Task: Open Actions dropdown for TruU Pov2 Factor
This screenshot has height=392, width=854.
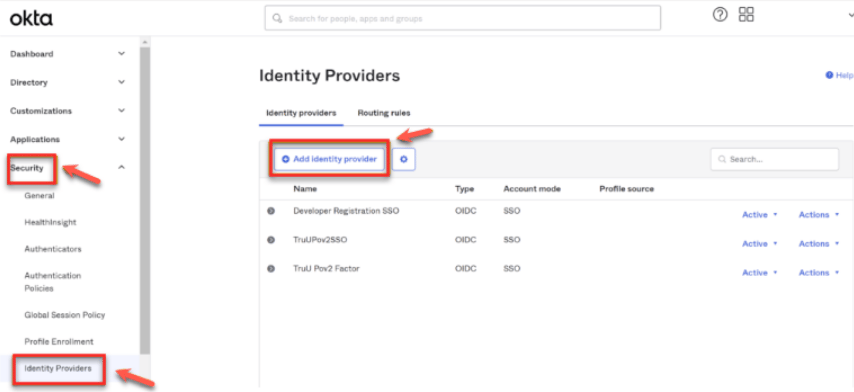Action: click(819, 272)
